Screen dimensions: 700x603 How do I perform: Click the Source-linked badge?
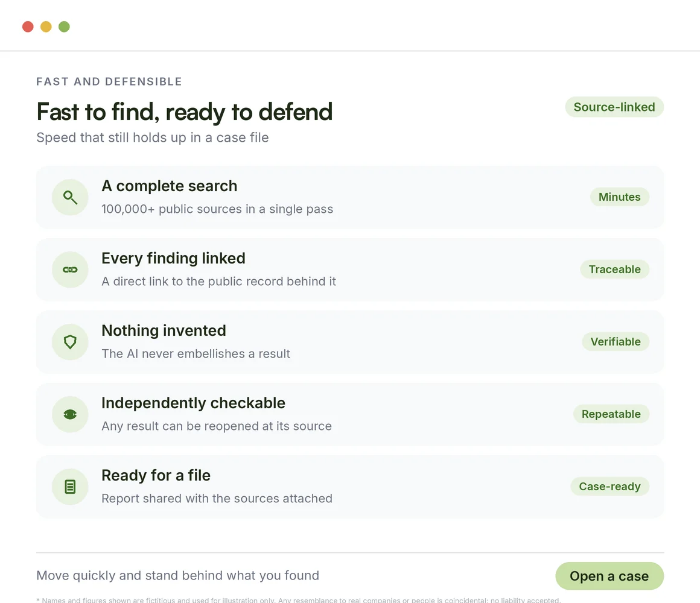coord(614,107)
